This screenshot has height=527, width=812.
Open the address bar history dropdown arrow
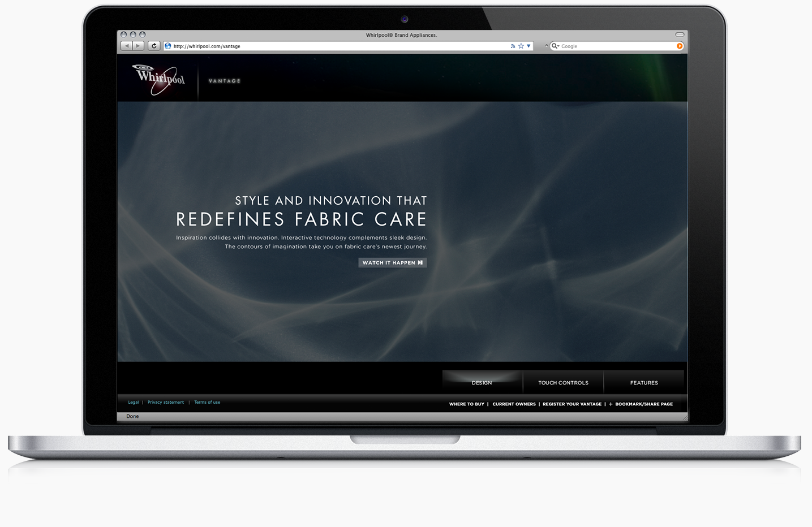pyautogui.click(x=529, y=46)
